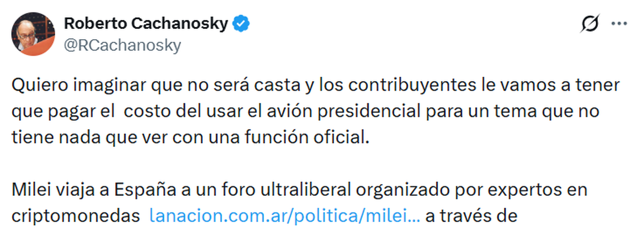644x228 pixels.
Task: Open the @RCachanosky handle link
Action: click(x=122, y=46)
